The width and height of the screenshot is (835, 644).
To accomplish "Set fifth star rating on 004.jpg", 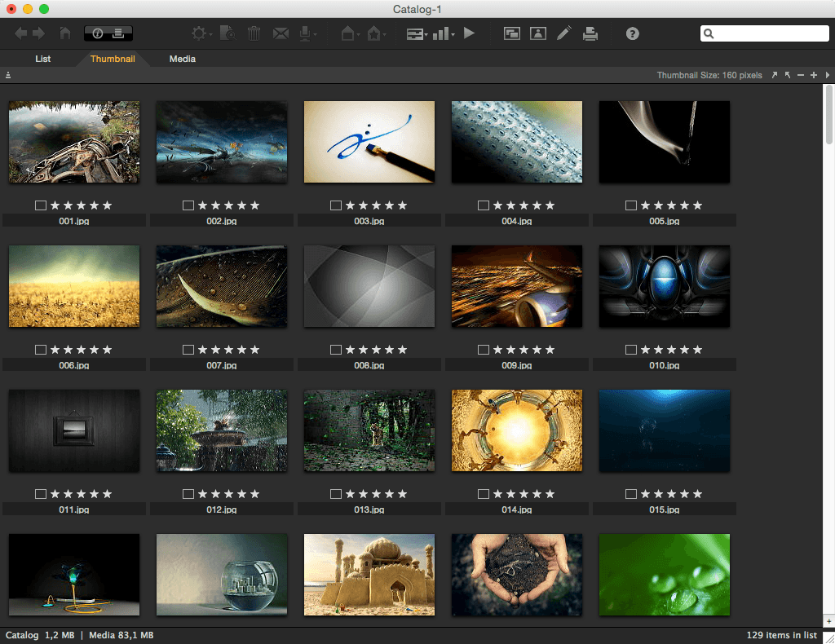I will 550,205.
